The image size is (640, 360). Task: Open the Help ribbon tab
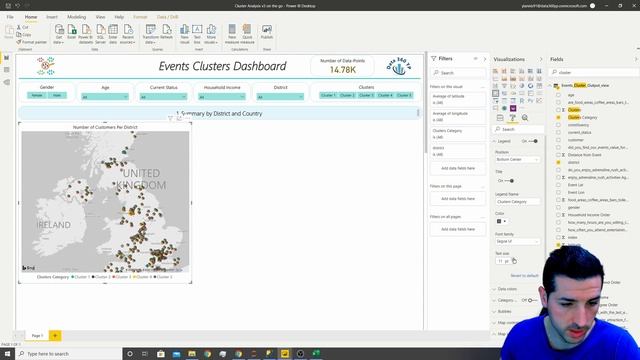pos(119,17)
